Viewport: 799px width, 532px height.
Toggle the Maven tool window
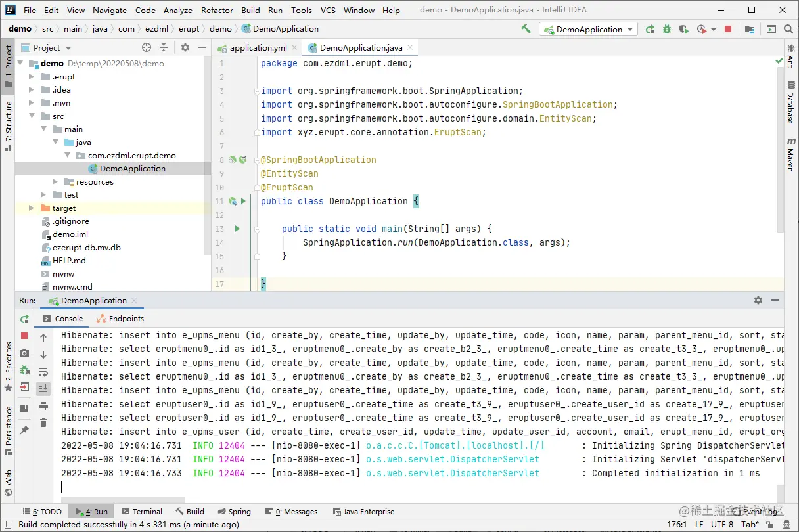(x=790, y=155)
